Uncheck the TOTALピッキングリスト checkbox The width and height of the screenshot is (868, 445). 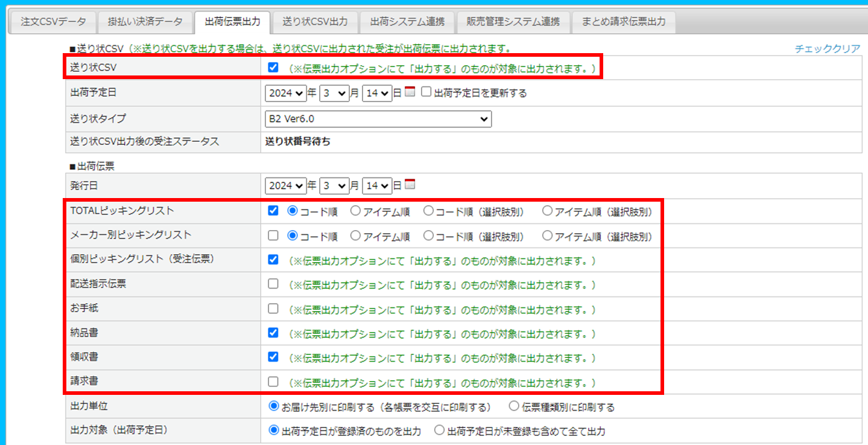273,211
